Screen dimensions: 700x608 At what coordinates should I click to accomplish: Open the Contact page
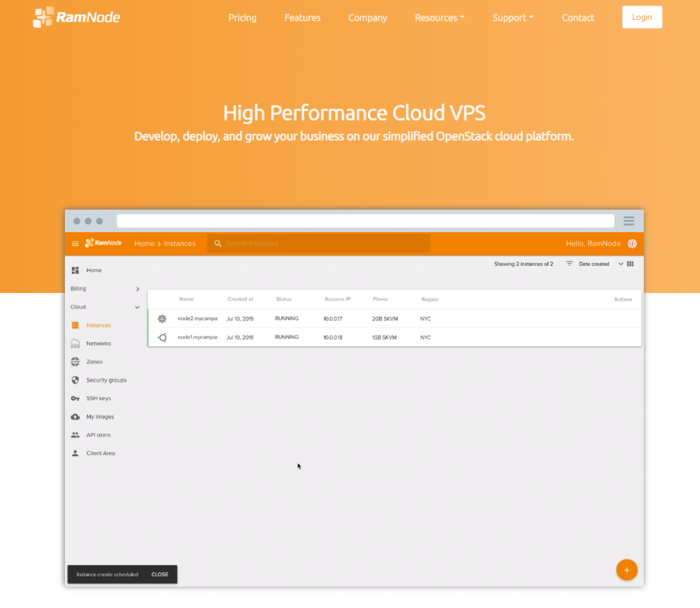click(x=578, y=18)
